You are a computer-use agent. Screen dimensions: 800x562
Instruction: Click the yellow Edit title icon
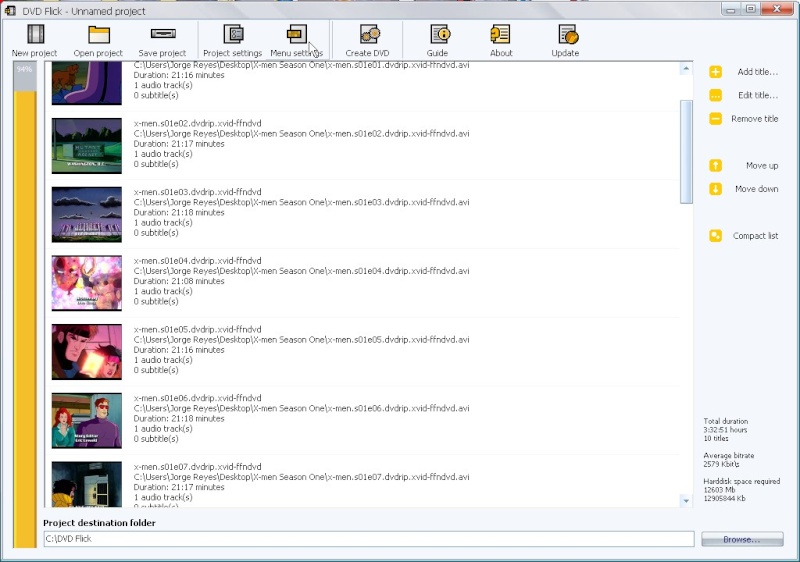(715, 95)
